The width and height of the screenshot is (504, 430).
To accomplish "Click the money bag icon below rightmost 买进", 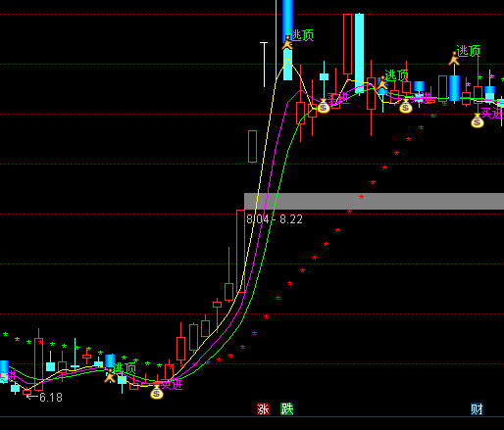I will [x=478, y=120].
